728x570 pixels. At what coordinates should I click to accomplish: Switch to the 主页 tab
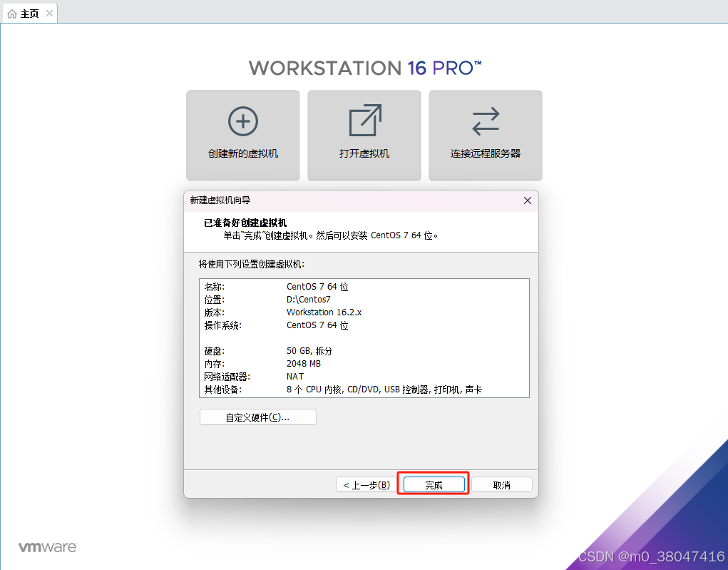30,14
